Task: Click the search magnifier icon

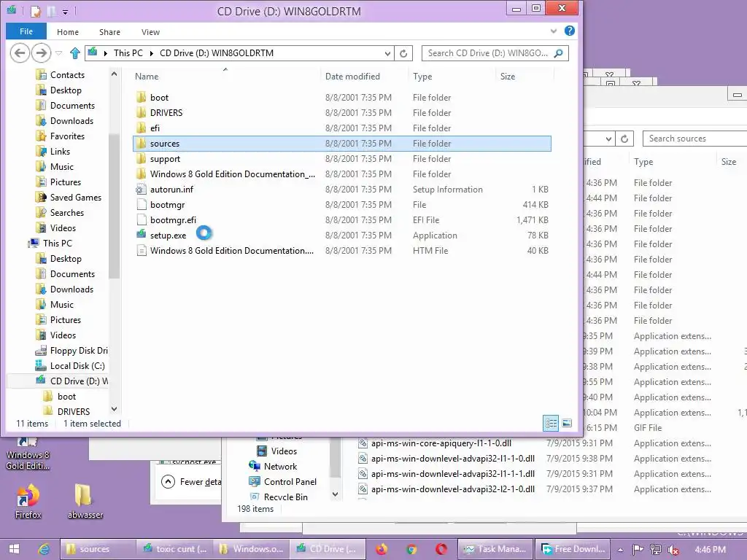Action: coord(558,52)
